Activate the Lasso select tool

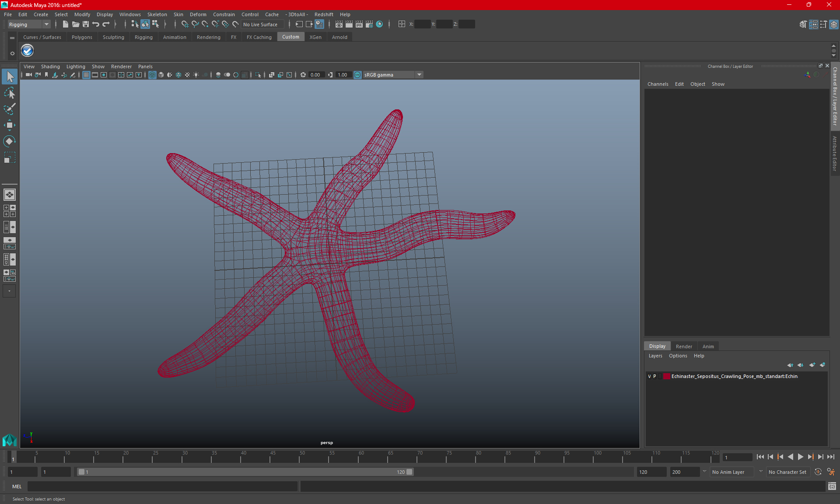click(x=9, y=93)
